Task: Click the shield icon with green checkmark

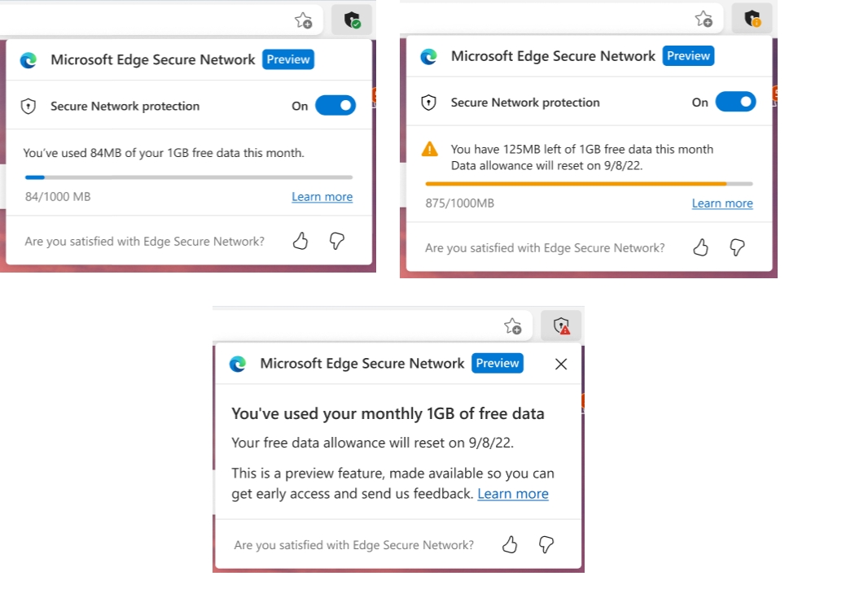Action: click(x=352, y=20)
